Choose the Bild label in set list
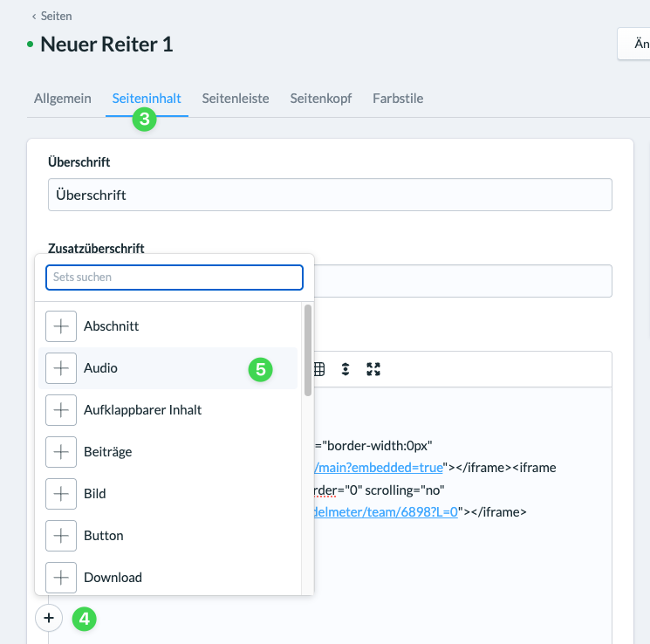 click(95, 494)
